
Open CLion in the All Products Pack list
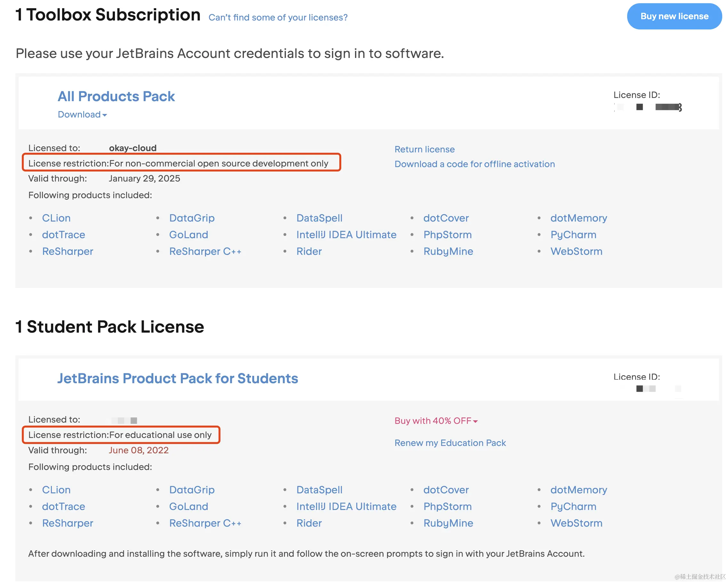(56, 218)
